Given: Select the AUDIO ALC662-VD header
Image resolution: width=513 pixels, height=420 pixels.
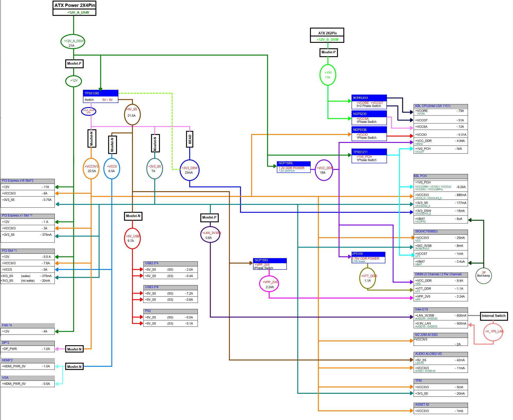Looking at the screenshot, I should coord(441,354).
